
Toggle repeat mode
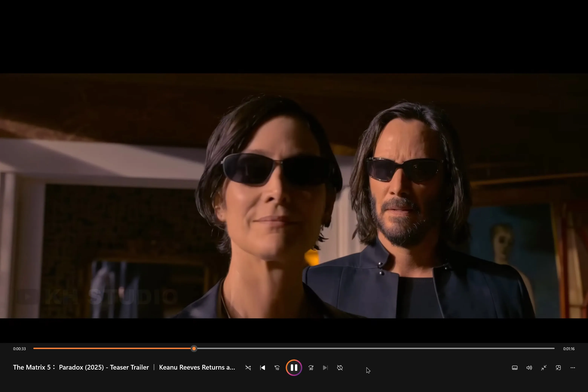coord(340,368)
